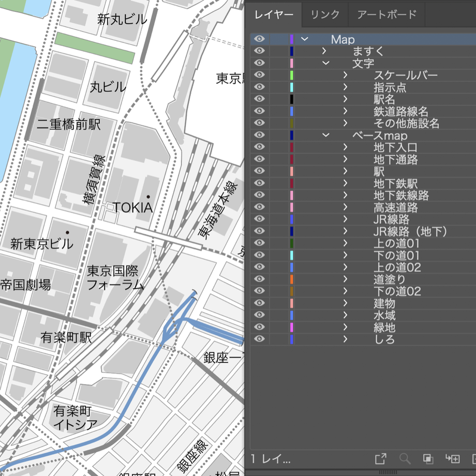
Task: Click the Make Clipping Mask icon
Action: pos(428,459)
